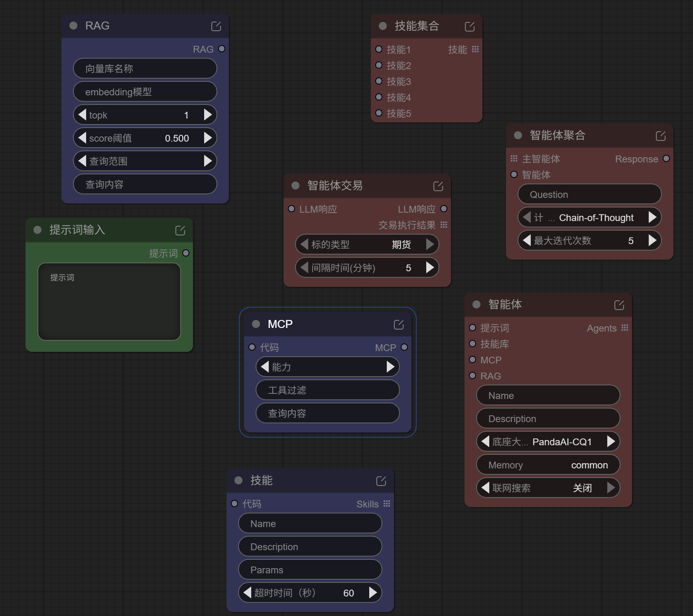This screenshot has height=616, width=693.
Task: Click the Question field in 智能体聚合
Action: pyautogui.click(x=589, y=194)
